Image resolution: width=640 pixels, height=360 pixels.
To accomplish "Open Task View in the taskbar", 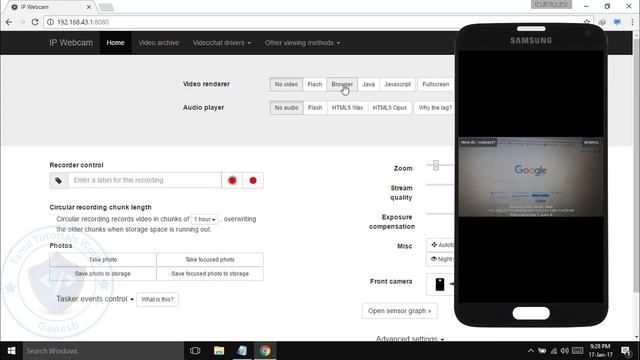I will click(x=195, y=351).
